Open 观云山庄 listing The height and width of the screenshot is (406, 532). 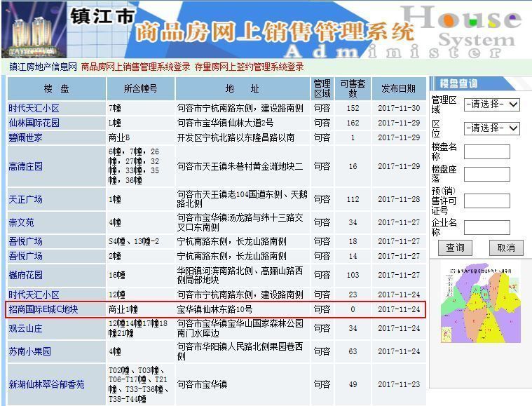(25, 328)
